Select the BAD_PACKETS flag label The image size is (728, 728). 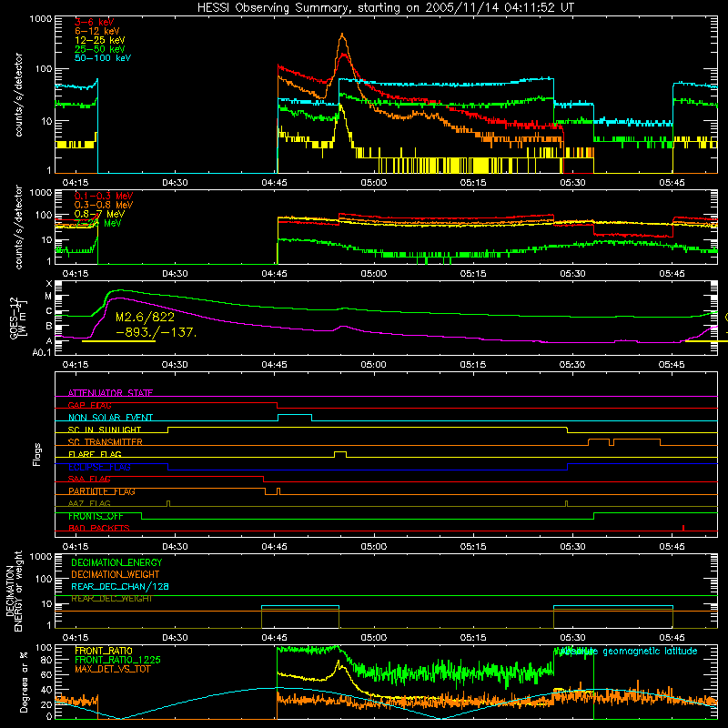99,528
